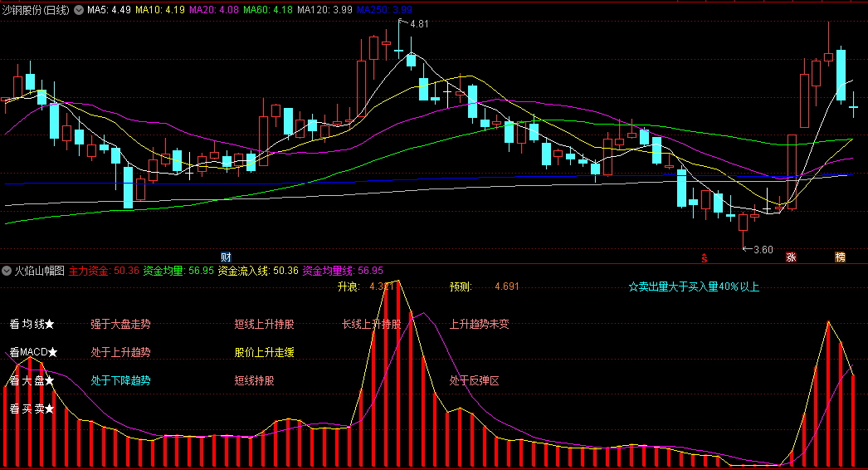
Task: Click the 4.81 high price label
Action: [x=419, y=24]
